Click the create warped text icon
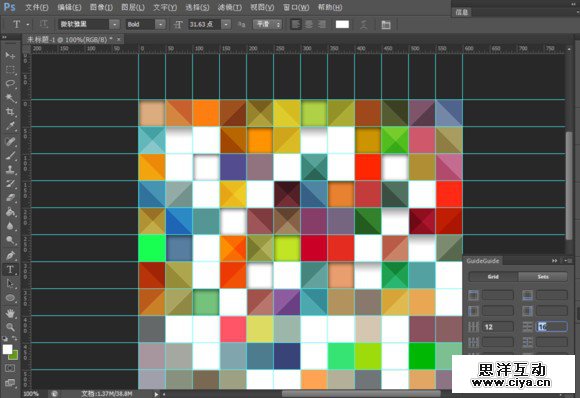 [364, 25]
